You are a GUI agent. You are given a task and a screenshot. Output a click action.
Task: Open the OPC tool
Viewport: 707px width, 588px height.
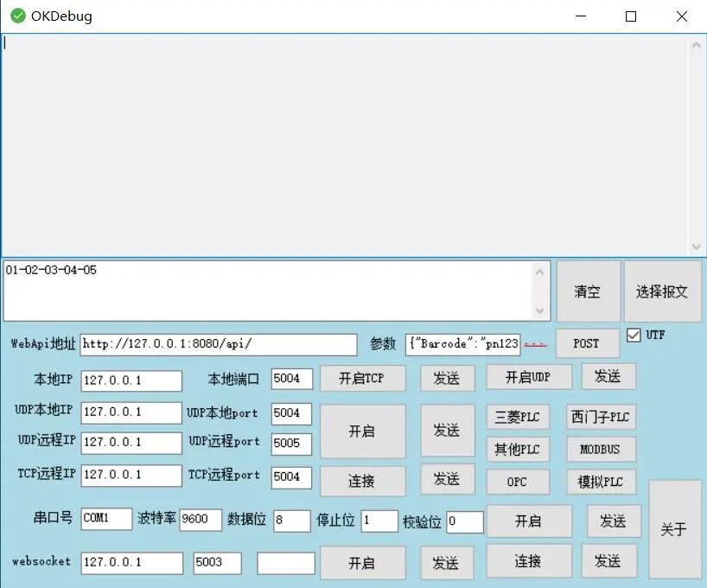(518, 482)
